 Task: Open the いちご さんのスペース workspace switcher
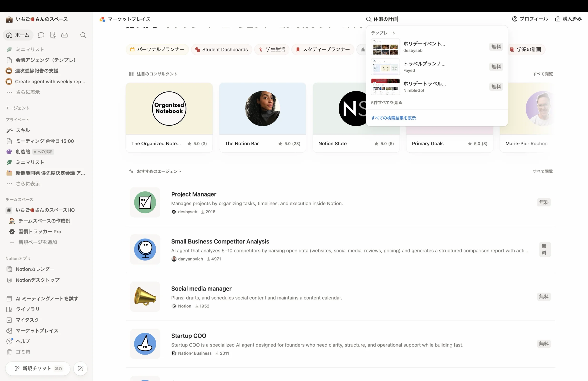click(37, 19)
